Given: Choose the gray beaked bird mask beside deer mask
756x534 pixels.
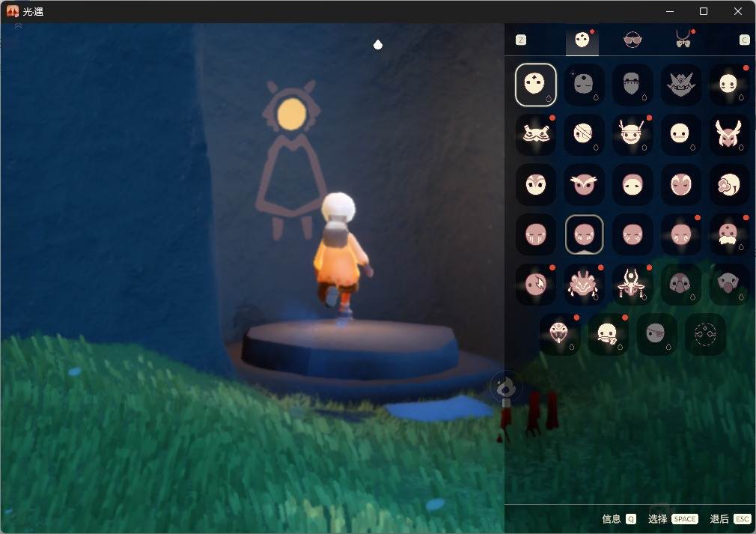Looking at the screenshot, I should click(x=681, y=284).
